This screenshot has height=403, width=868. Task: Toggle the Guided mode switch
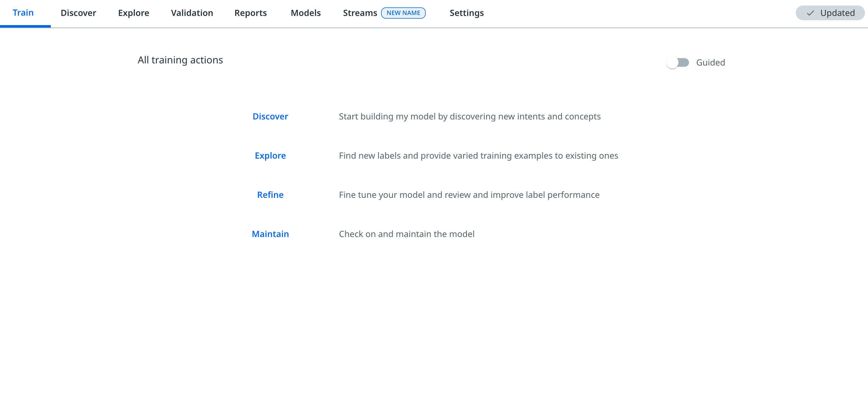(x=678, y=63)
